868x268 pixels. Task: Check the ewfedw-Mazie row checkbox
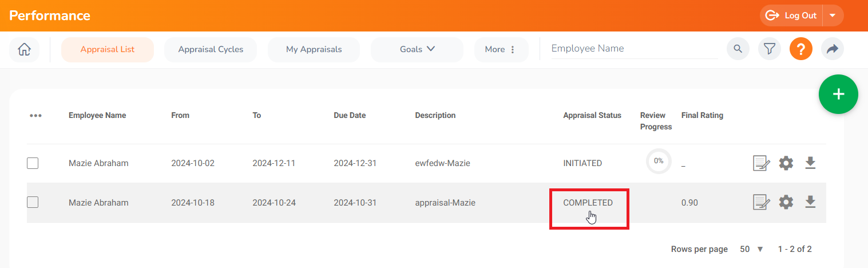[x=33, y=163]
